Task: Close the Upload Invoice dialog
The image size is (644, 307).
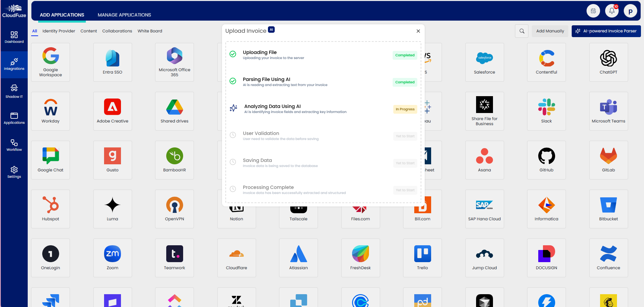Action: [418, 31]
